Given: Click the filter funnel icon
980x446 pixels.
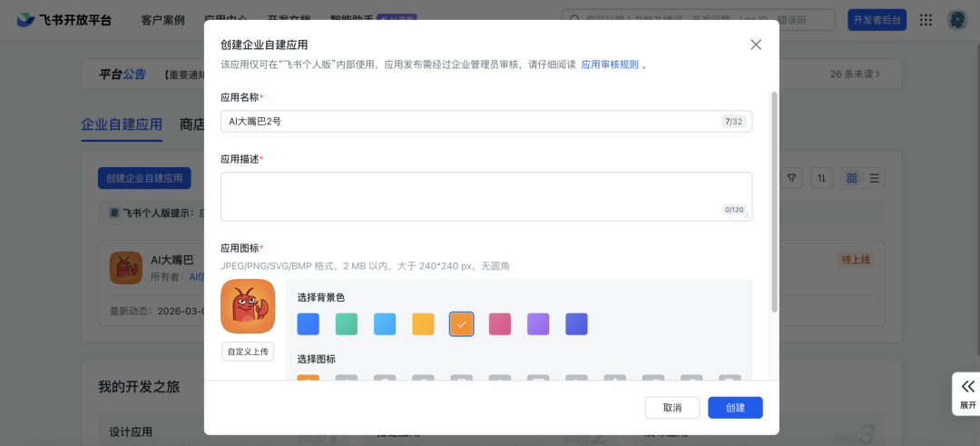Looking at the screenshot, I should click(792, 178).
